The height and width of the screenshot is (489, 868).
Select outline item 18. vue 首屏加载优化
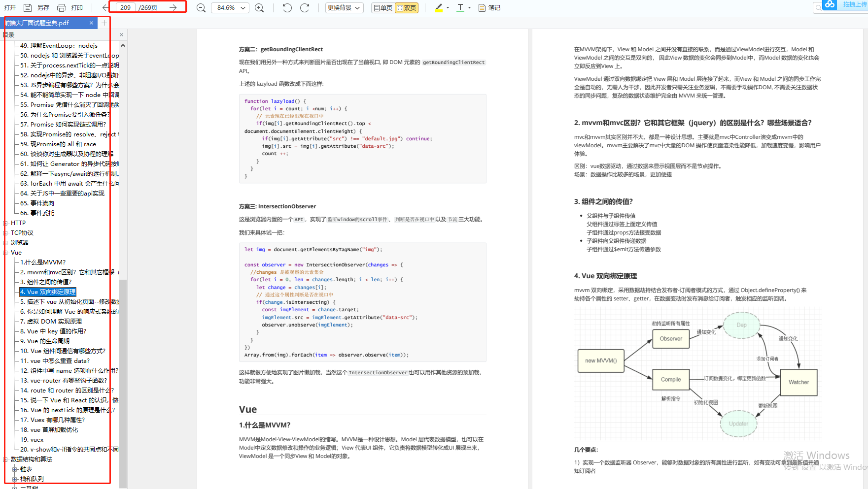(49, 430)
